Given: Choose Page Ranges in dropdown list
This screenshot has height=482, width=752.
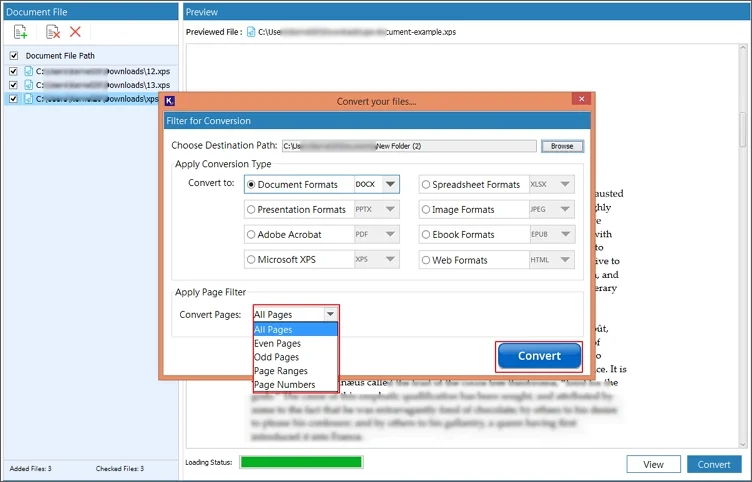Looking at the screenshot, I should coord(295,371).
